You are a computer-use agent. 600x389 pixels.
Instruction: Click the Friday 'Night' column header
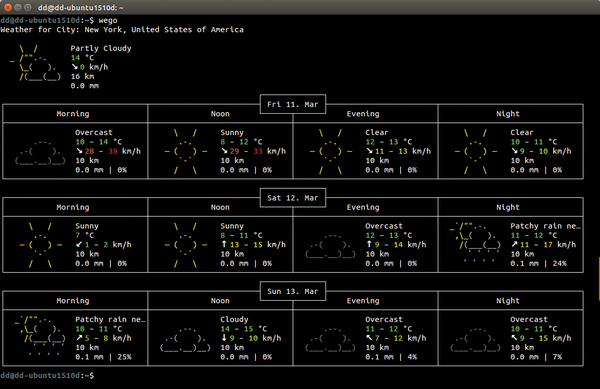pyautogui.click(x=508, y=114)
